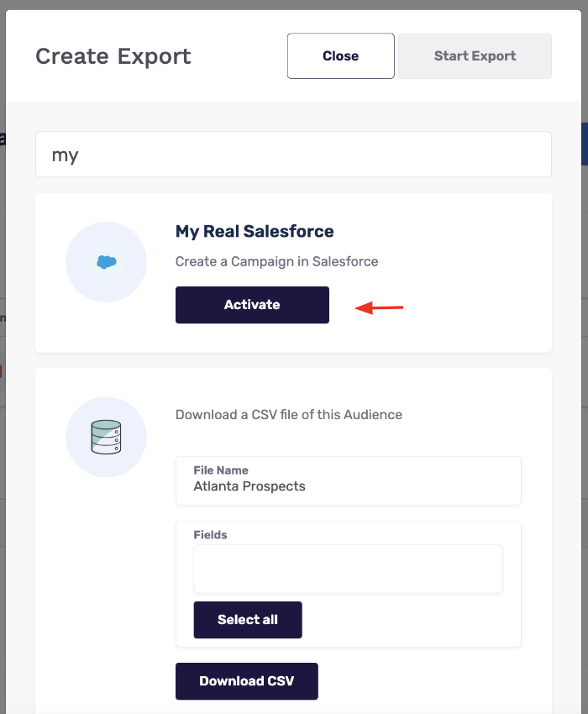Viewport: 588px width, 714px height.
Task: Click the typed text "my" in search
Action: (x=65, y=155)
